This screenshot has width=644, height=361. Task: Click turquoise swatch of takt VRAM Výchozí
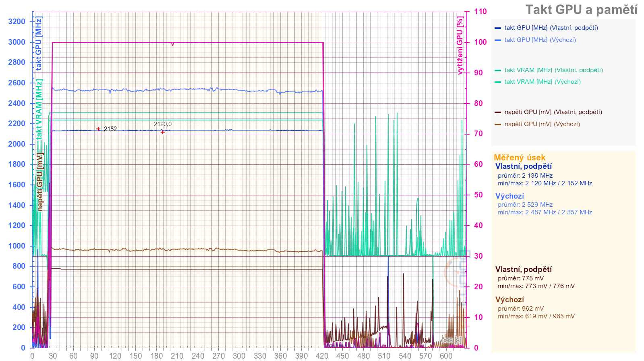(498, 82)
